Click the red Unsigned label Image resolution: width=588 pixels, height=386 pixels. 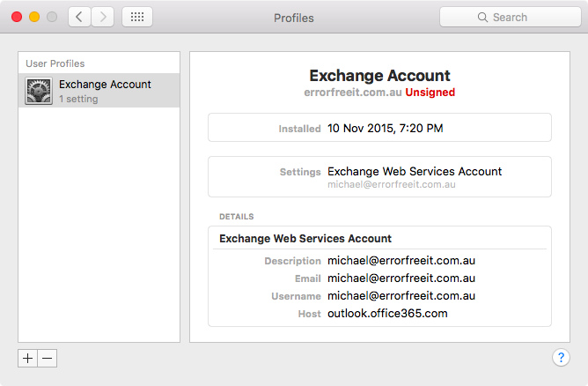coord(430,93)
